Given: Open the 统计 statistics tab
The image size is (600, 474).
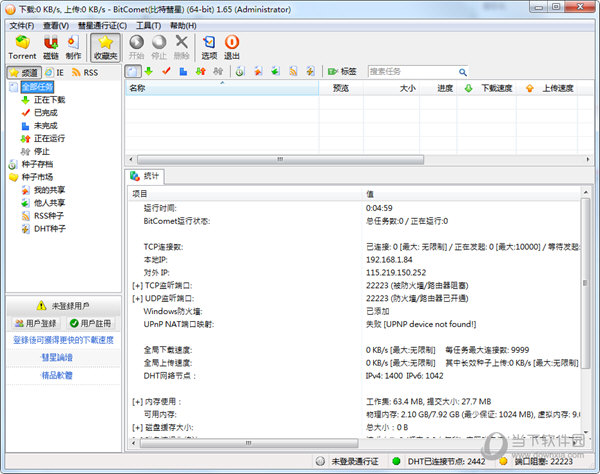Looking at the screenshot, I should click(145, 176).
